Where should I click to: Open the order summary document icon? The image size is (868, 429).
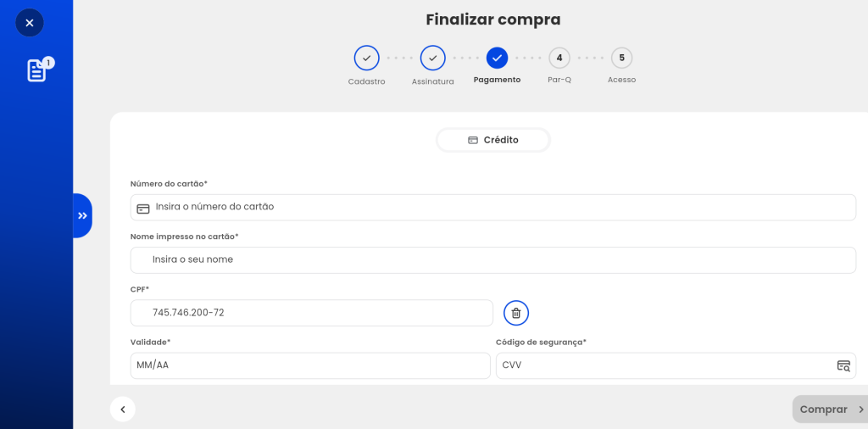tap(36, 71)
